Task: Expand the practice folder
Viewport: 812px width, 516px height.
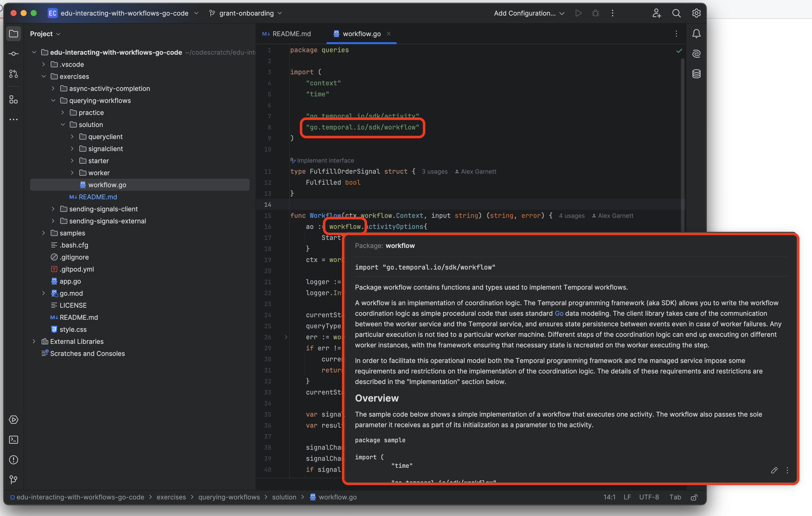Action: [62, 113]
